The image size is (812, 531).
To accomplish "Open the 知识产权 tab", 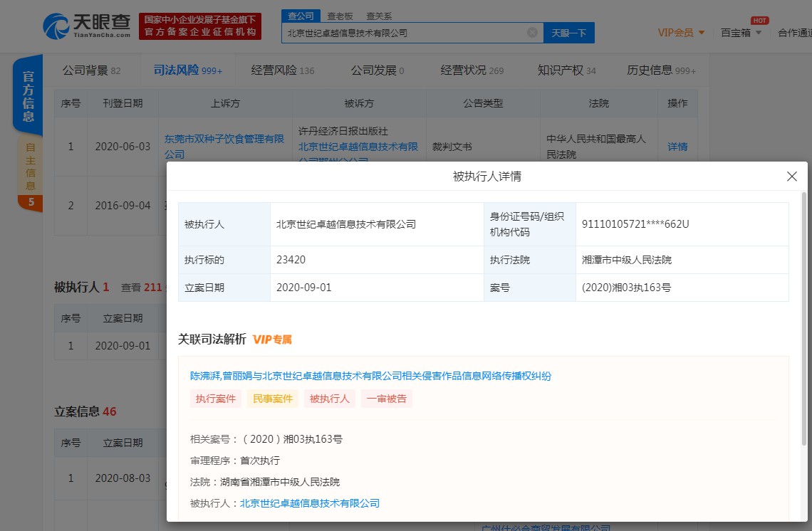I will pos(566,70).
